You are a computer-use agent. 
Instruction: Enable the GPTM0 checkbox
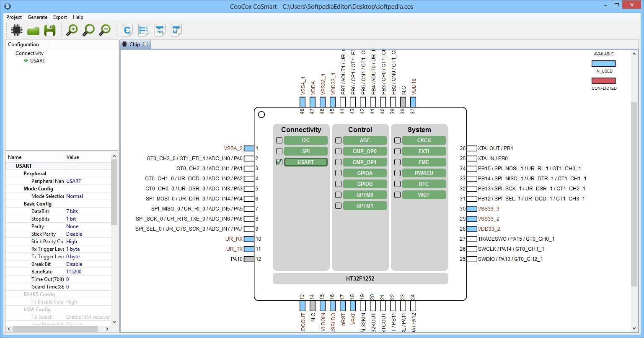[339, 195]
